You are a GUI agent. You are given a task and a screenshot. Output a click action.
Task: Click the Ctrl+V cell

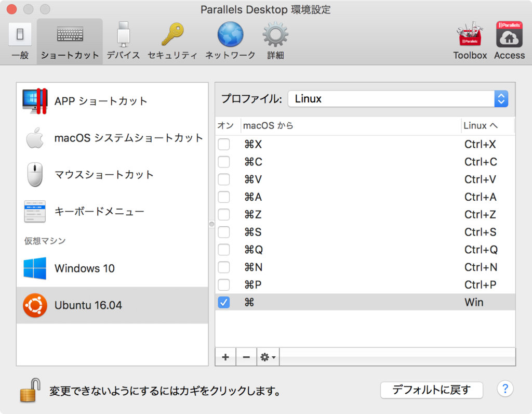pyautogui.click(x=480, y=179)
